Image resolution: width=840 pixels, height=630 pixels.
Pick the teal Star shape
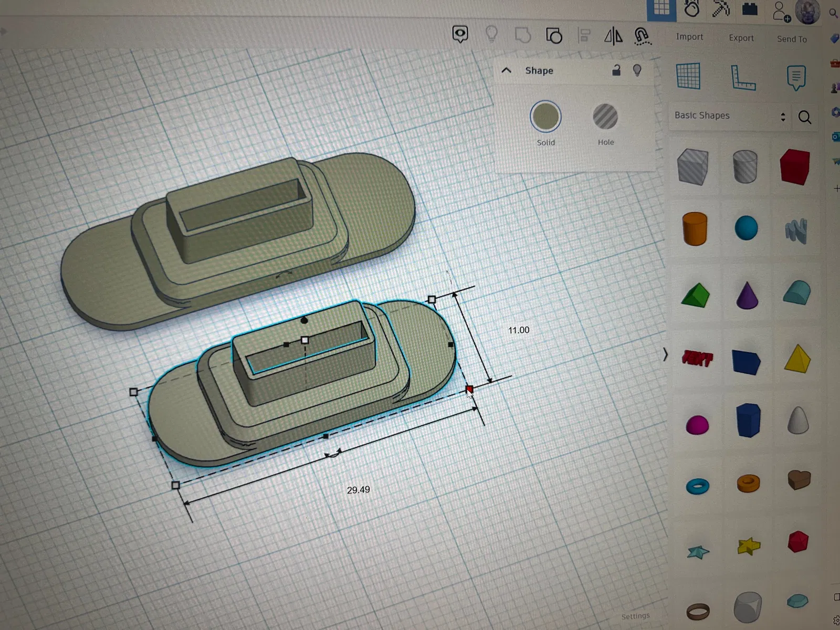tap(698, 551)
